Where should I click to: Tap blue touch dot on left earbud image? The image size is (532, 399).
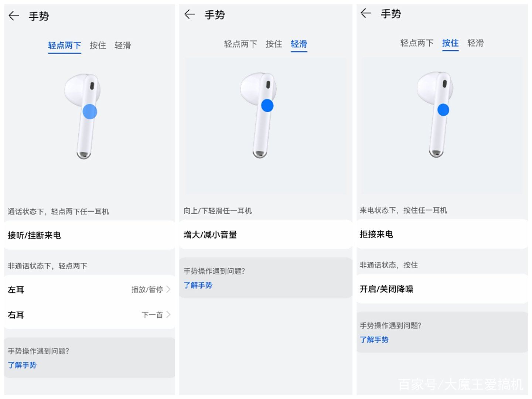[90, 112]
